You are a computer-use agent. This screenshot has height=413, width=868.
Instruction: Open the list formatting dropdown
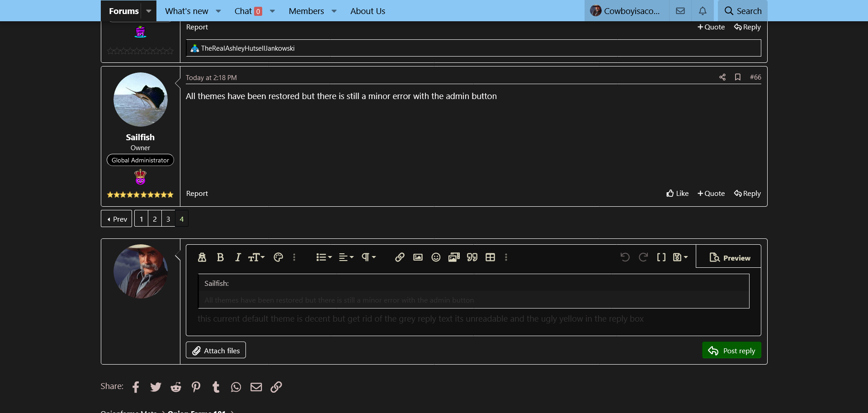(324, 257)
